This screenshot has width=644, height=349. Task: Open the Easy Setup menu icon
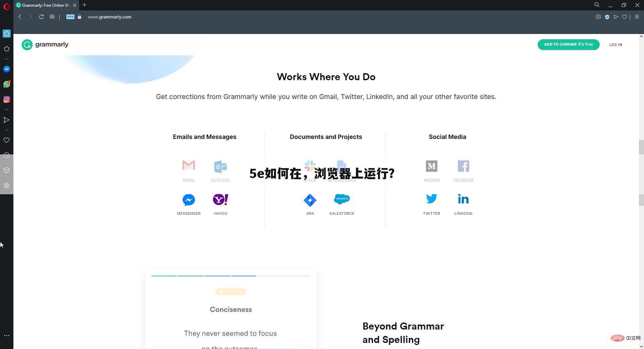point(637,17)
